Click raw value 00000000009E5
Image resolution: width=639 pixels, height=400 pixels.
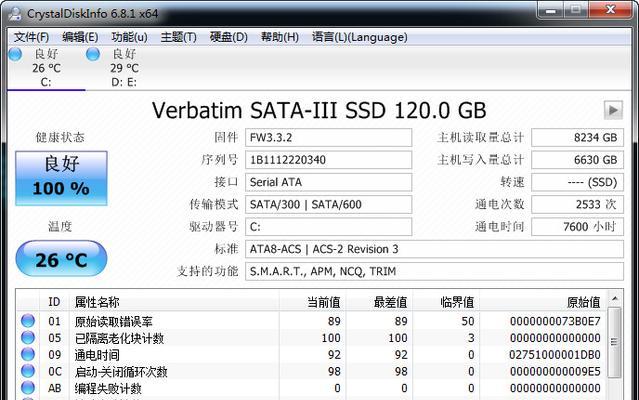click(555, 371)
